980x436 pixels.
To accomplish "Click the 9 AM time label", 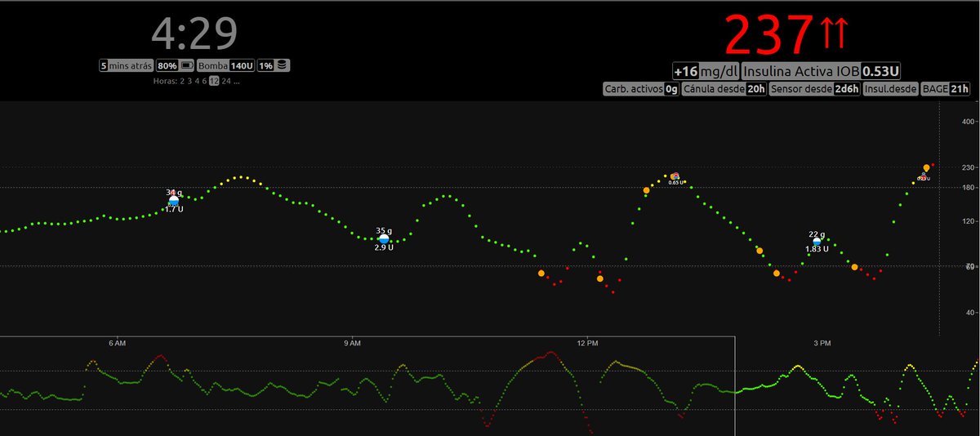I will (352, 343).
